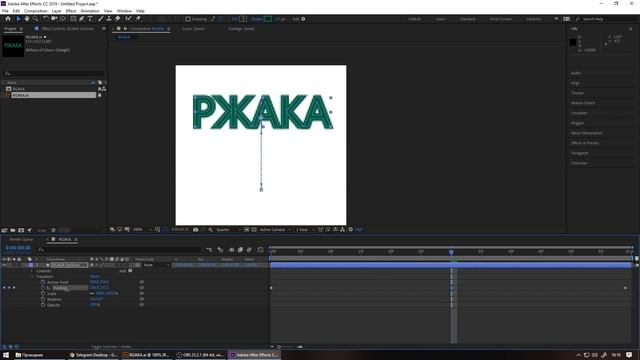Select the Type text tool
Screen dimensions: 640x360
[90, 19]
